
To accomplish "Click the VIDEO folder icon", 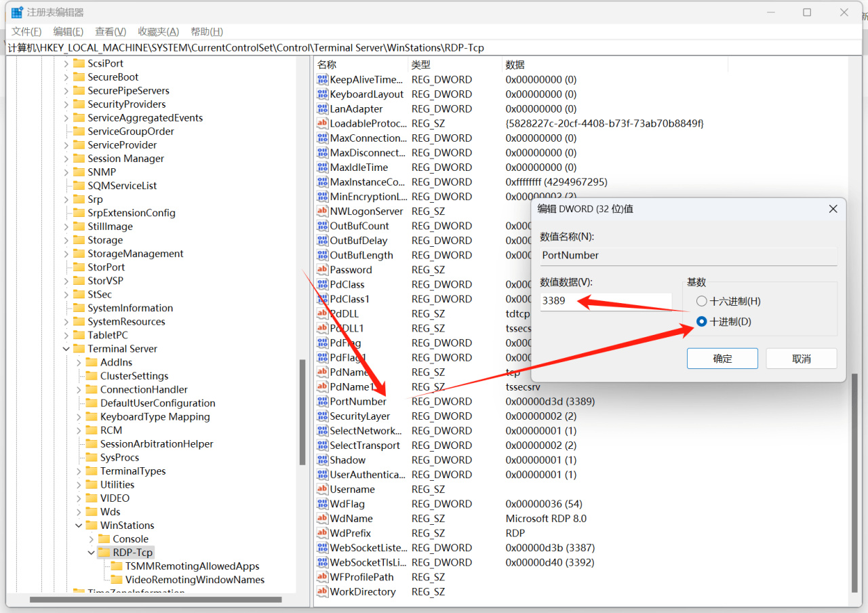I will (x=92, y=498).
